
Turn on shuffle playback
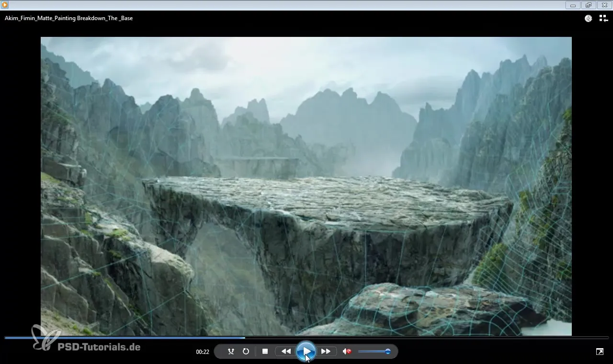point(231,352)
